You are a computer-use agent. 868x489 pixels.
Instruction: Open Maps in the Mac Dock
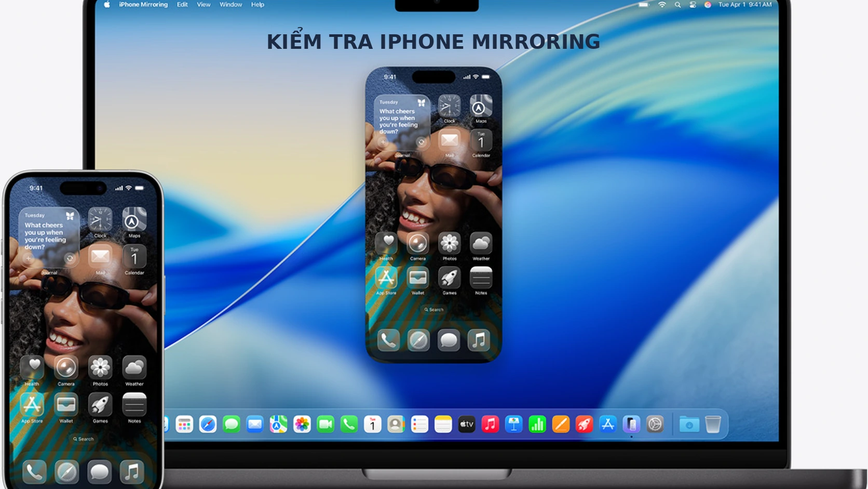(278, 425)
